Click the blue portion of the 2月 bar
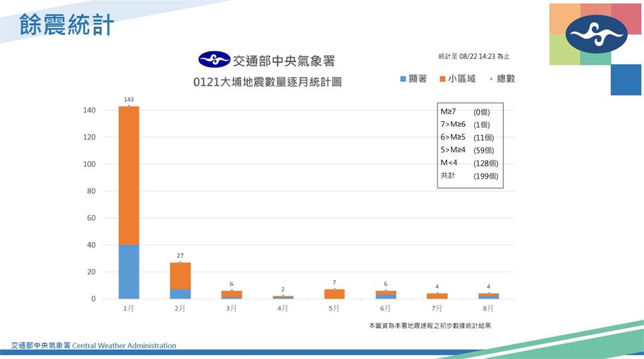This screenshot has height=359, width=644. (180, 294)
